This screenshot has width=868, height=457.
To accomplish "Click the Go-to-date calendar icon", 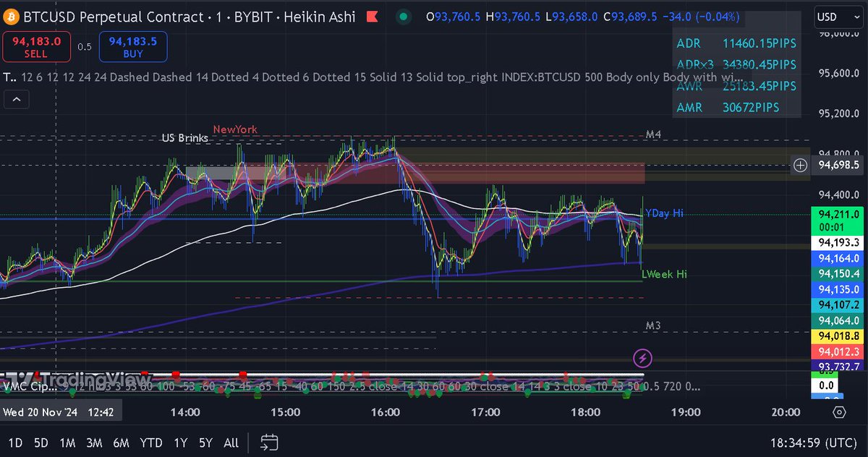I will (270, 442).
